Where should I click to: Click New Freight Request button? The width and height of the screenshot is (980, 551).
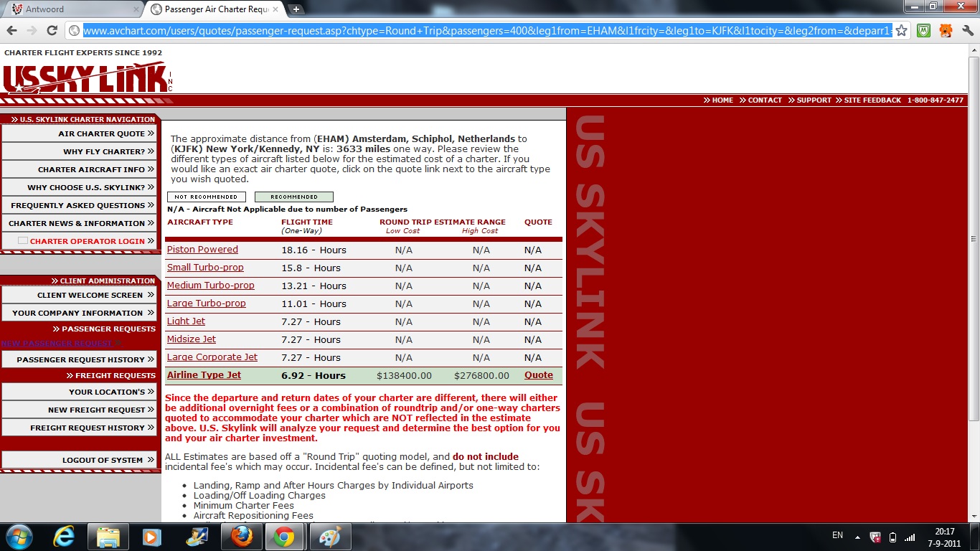(79, 410)
